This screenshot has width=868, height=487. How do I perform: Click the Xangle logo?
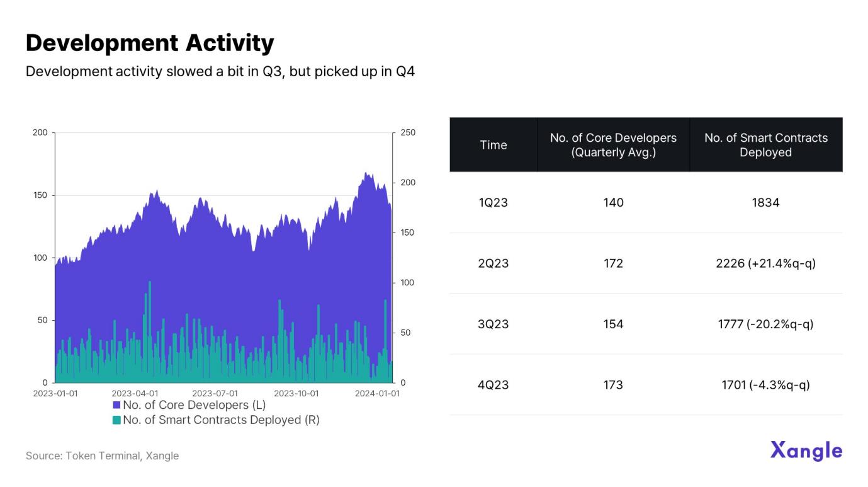[x=806, y=450]
